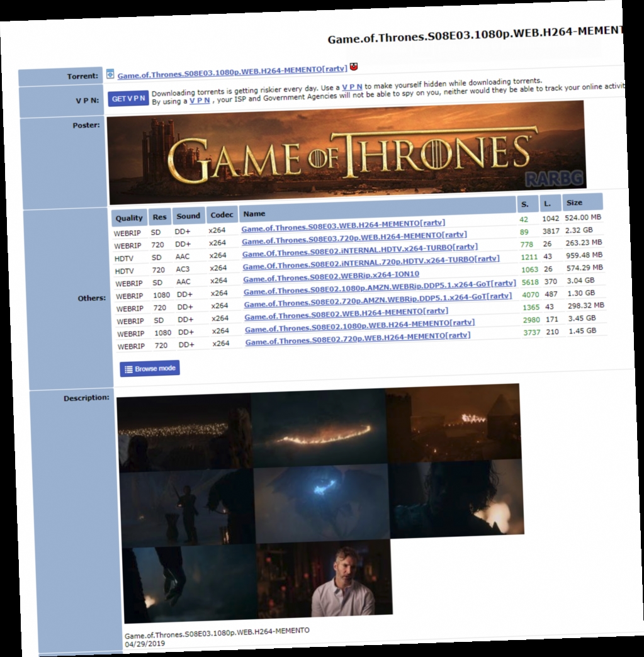Click the leechers value 3817
This screenshot has width=644, height=657.
(x=550, y=231)
